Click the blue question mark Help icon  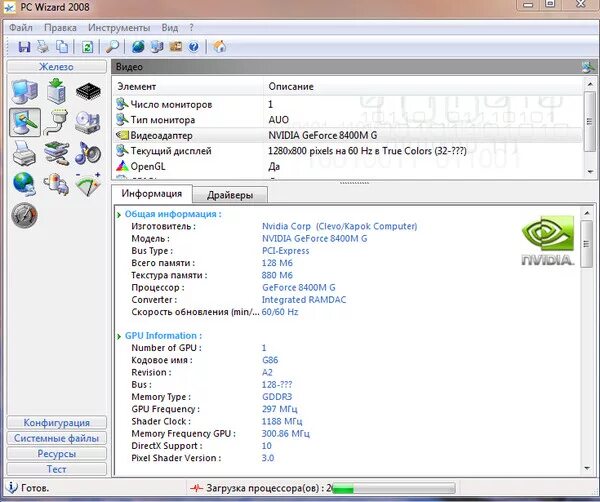(x=194, y=47)
